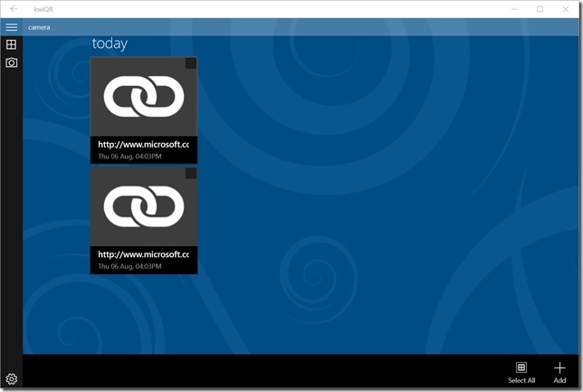Switch to the camera scanner icon
Viewport: 583px width, 392px height.
[x=11, y=62]
